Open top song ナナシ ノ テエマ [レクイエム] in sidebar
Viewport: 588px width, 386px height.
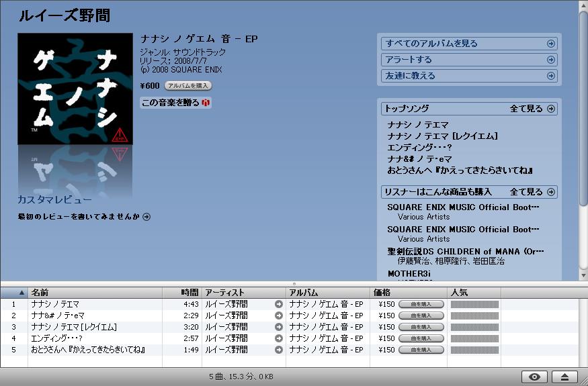tap(442, 136)
